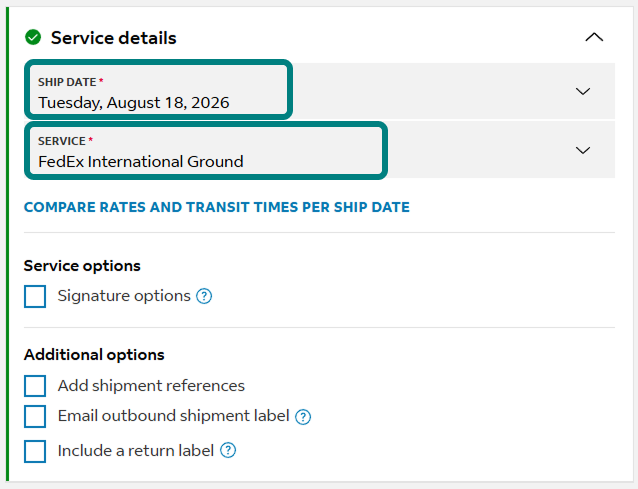The height and width of the screenshot is (489, 638).
Task: Check the Add shipment references box
Action: pos(35,386)
